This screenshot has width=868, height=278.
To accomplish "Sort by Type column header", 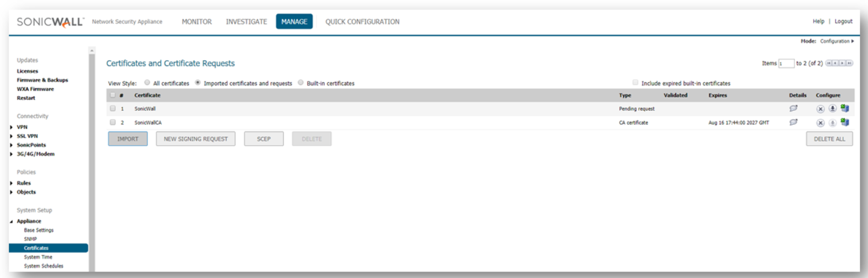I will (x=625, y=95).
